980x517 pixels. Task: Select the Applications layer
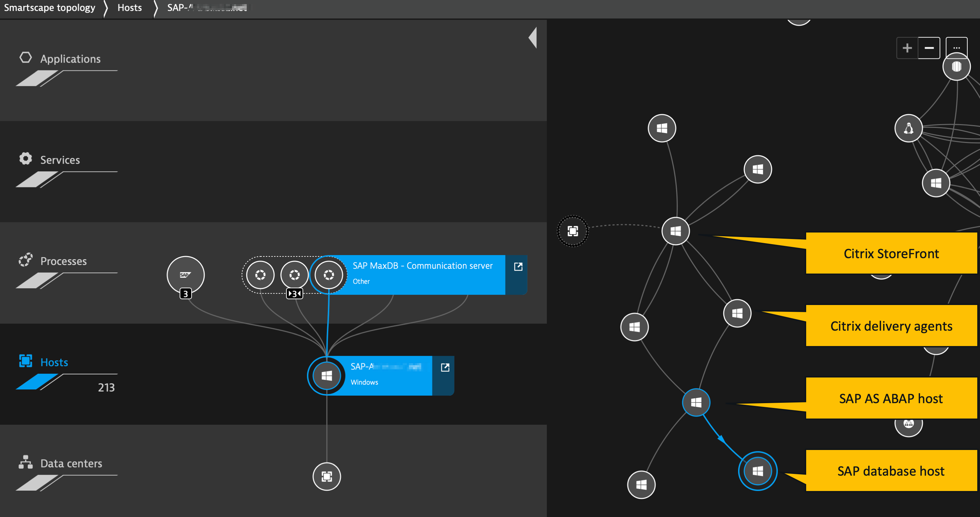click(x=70, y=59)
